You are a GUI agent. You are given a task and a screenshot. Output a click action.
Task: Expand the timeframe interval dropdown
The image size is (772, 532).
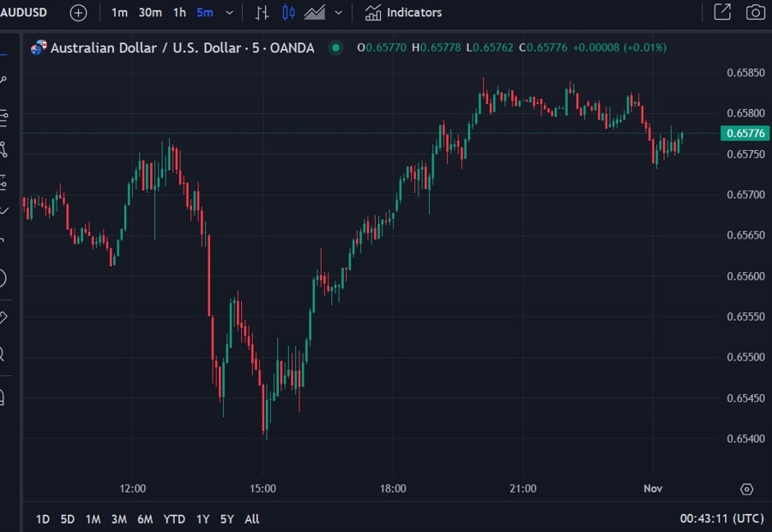point(229,13)
